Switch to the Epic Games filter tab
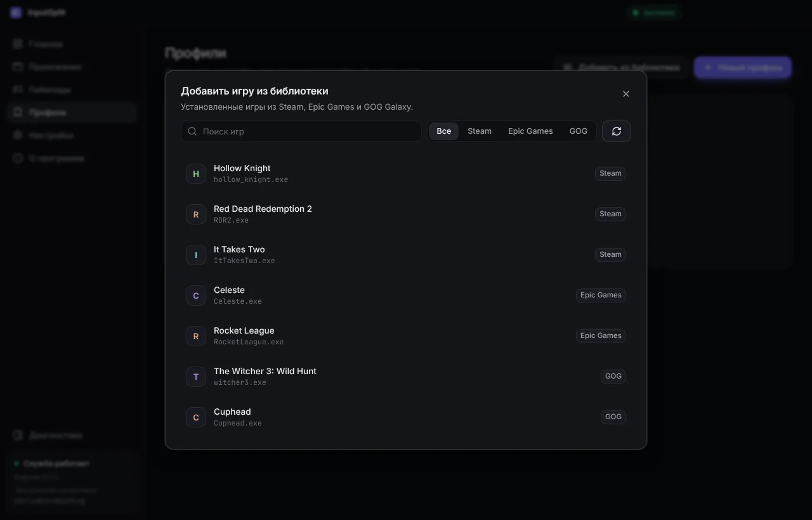 coord(530,131)
